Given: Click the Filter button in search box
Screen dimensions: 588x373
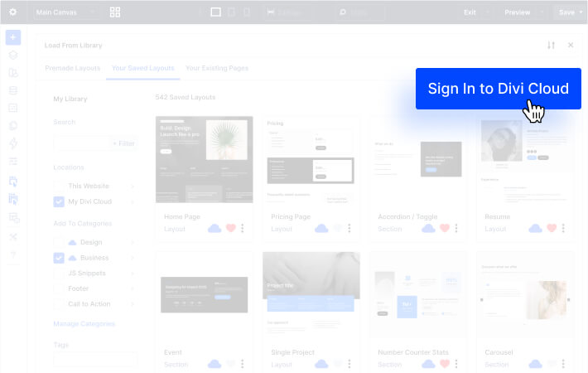Looking at the screenshot, I should [x=123, y=143].
